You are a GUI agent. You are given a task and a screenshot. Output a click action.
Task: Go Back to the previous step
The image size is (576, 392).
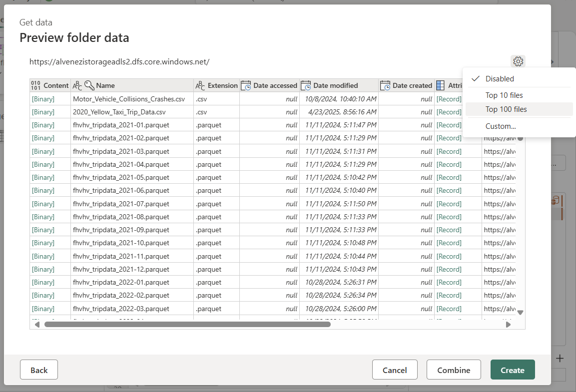pyautogui.click(x=38, y=370)
